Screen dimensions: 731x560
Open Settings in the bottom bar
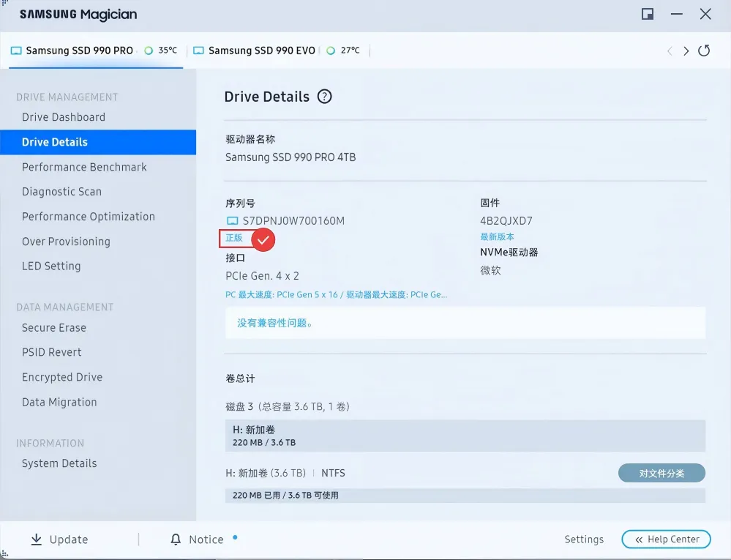[x=584, y=540]
